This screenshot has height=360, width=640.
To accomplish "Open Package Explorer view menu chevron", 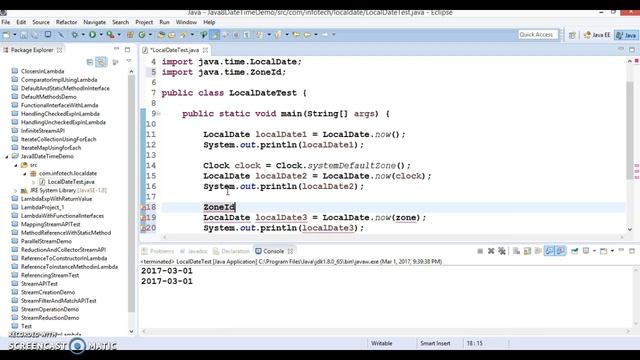I will click(x=129, y=61).
